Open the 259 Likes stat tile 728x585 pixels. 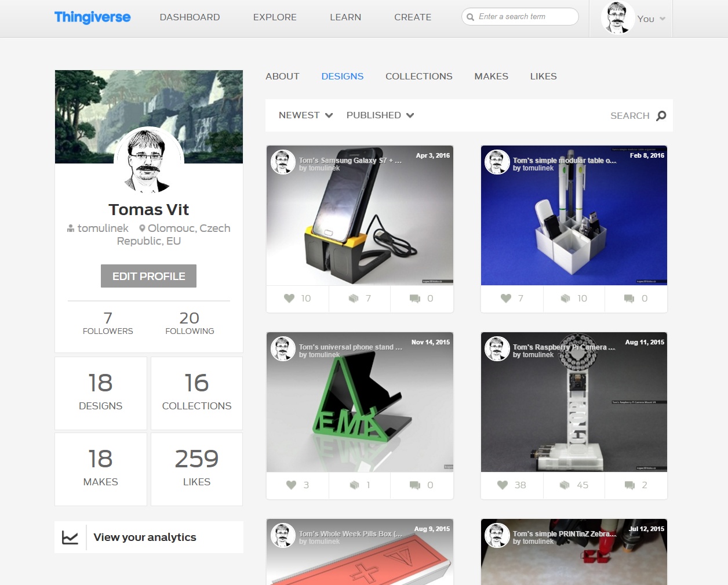click(197, 469)
